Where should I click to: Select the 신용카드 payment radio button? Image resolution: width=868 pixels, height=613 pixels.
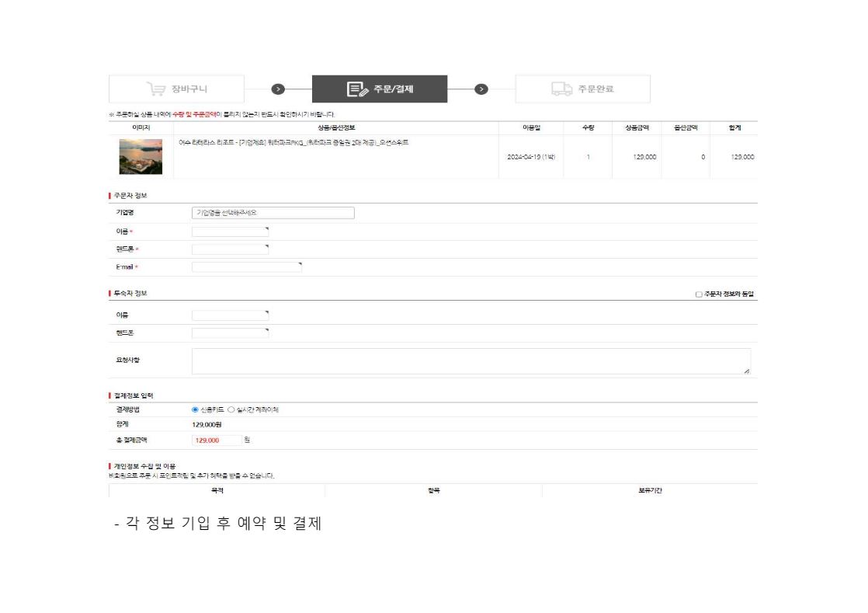tap(195, 409)
